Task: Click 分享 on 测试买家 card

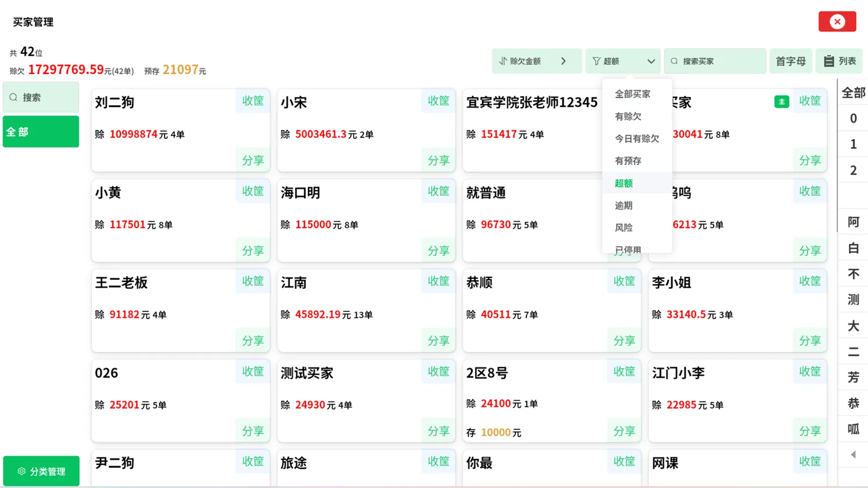Action: (x=439, y=431)
